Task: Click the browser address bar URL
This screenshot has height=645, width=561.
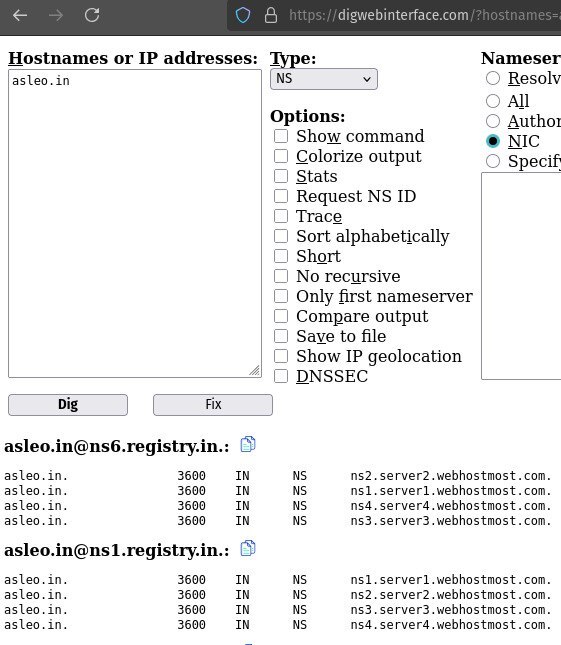Action: 424,16
